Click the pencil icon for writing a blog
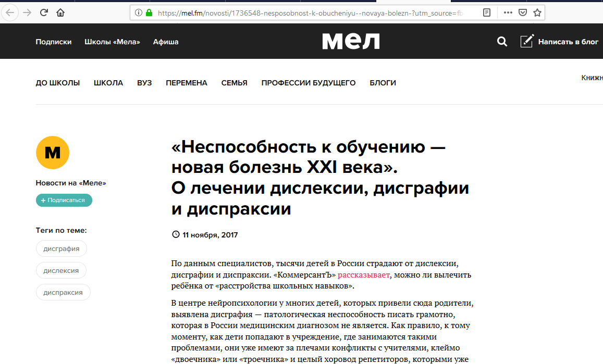 click(x=527, y=42)
